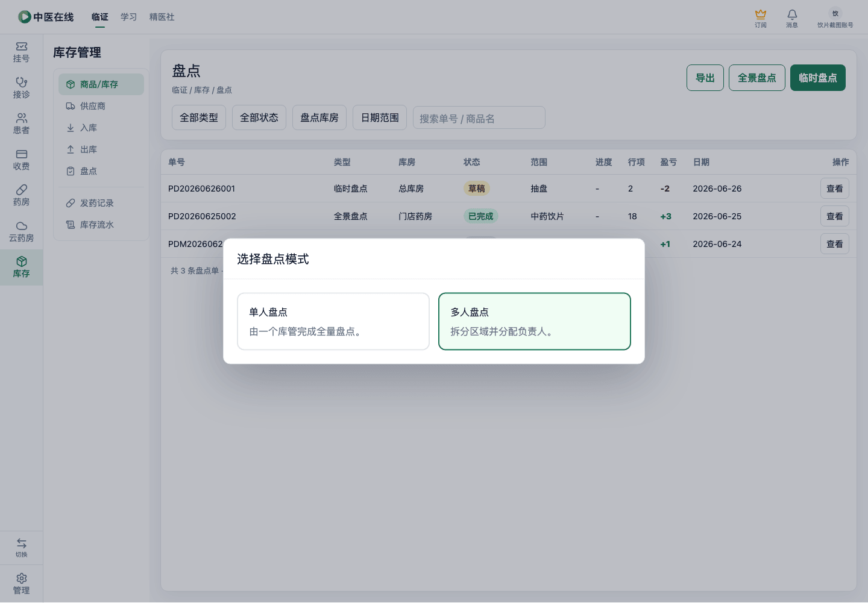The height and width of the screenshot is (603, 868).
Task: Click the 草稿 status badge
Action: pyautogui.click(x=477, y=189)
